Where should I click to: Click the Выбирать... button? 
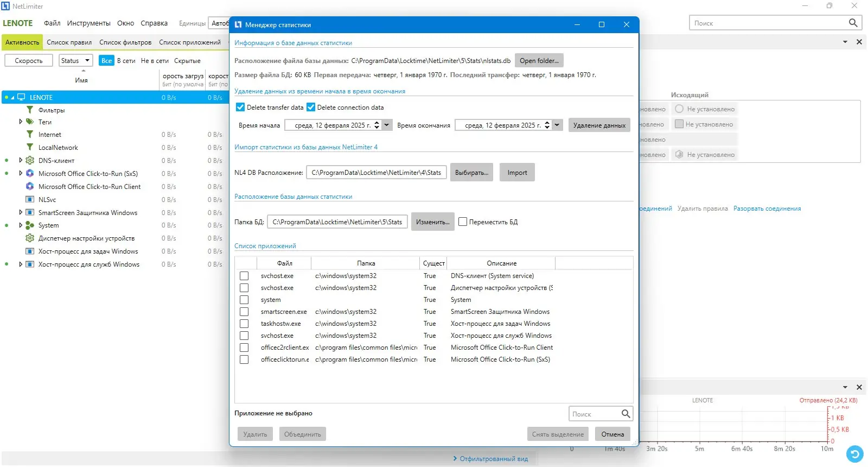(471, 172)
